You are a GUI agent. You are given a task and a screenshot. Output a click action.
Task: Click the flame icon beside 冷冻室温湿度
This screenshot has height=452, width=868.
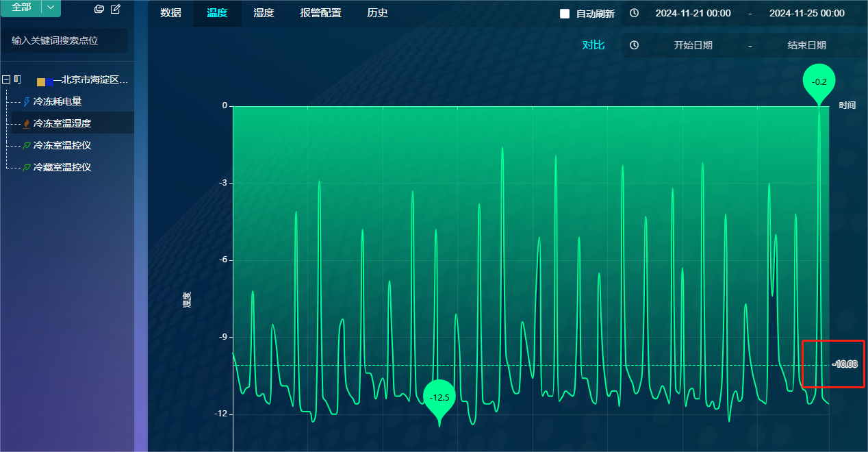point(27,123)
